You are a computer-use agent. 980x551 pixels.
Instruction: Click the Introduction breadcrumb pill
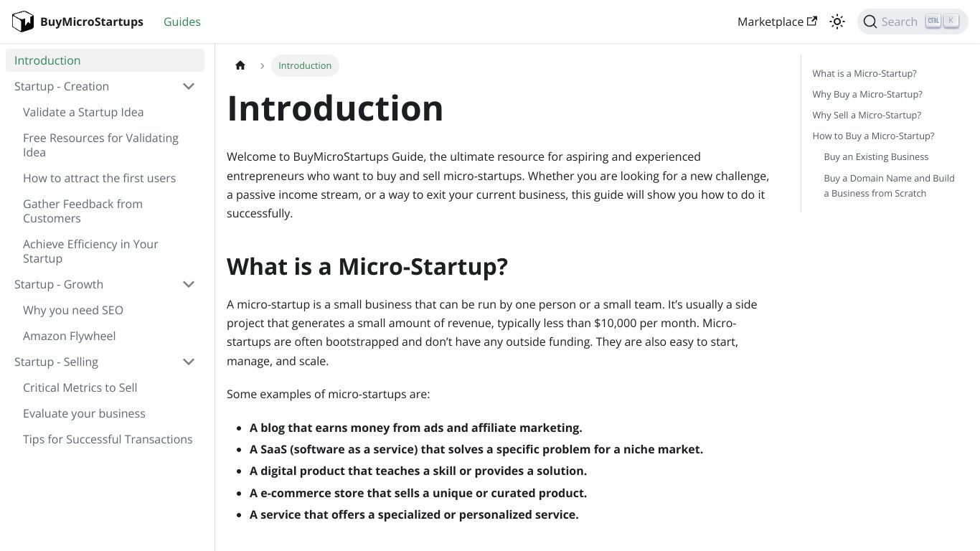tap(305, 65)
